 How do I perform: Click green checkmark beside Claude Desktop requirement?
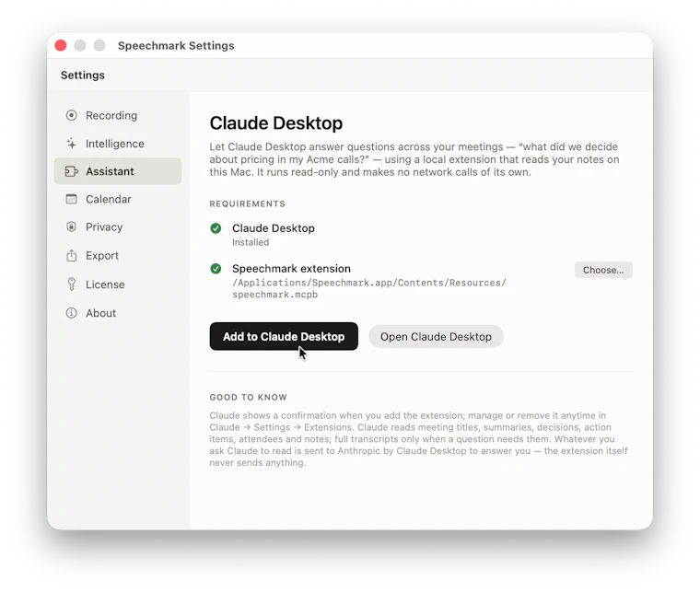point(216,228)
